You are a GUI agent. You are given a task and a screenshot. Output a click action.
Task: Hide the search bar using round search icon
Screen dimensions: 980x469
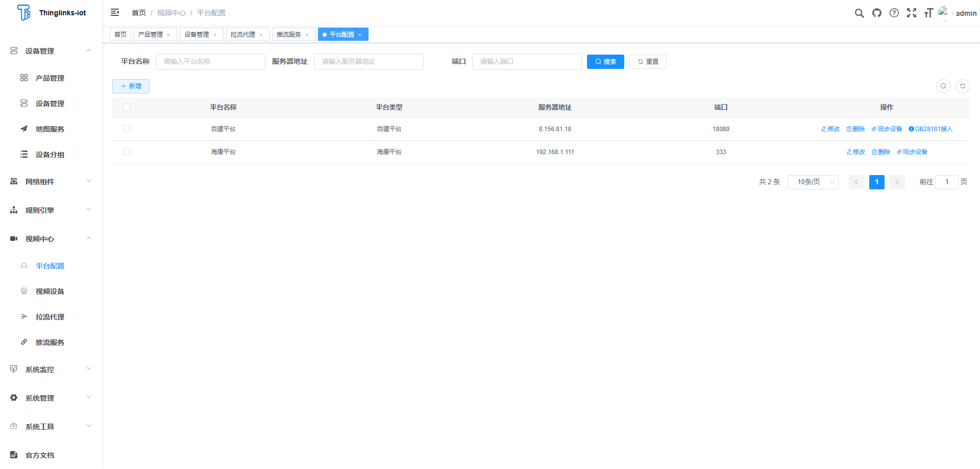pyautogui.click(x=943, y=86)
